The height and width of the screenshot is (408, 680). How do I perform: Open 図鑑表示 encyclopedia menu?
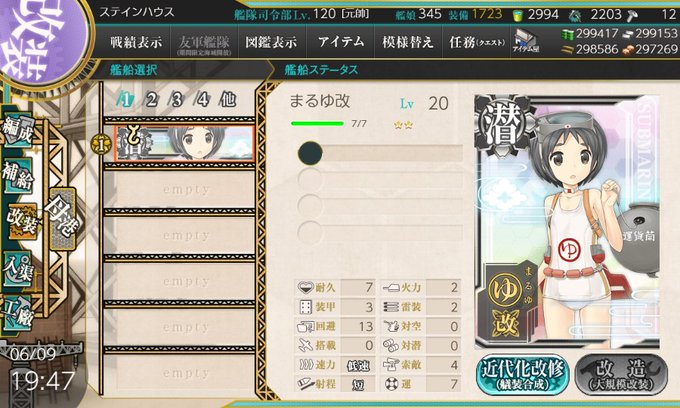pos(271,42)
